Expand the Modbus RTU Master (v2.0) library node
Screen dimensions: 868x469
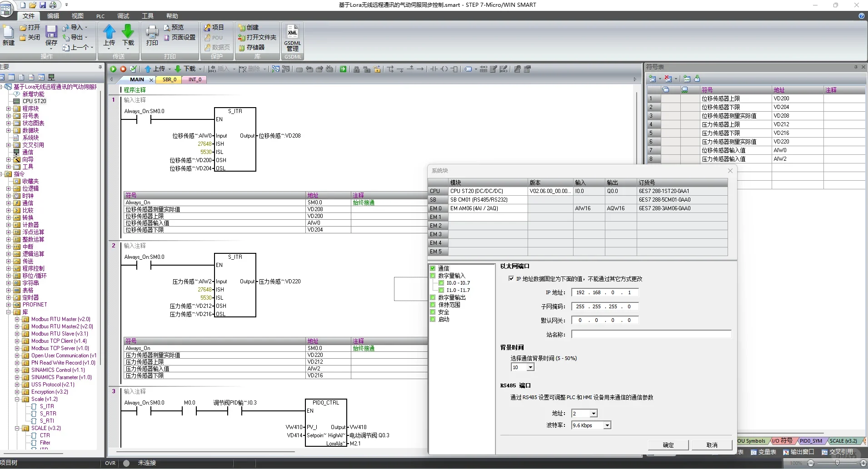coord(17,319)
